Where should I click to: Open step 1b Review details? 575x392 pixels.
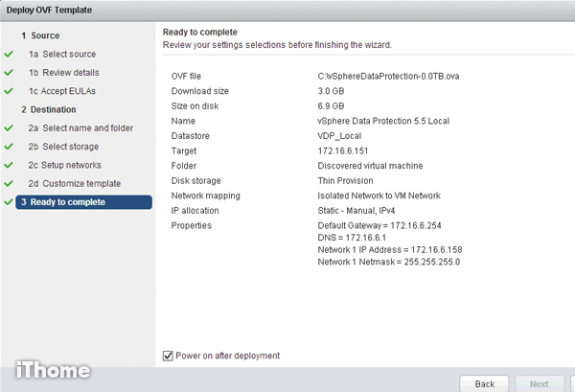(63, 73)
